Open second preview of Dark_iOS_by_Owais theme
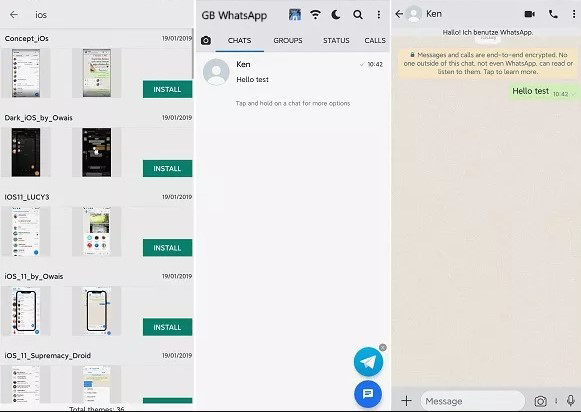 (97, 152)
